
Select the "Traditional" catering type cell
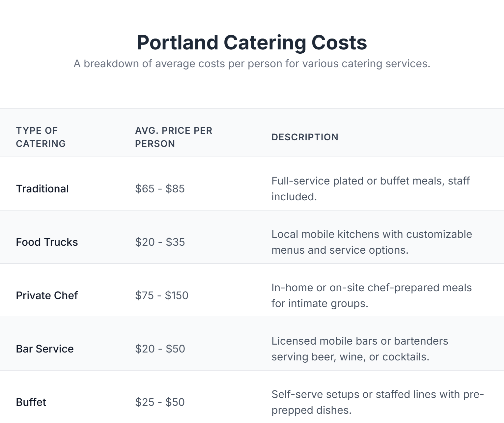[x=42, y=189]
